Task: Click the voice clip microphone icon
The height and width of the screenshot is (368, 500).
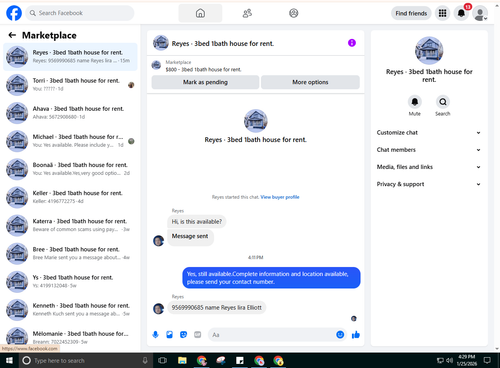Action: 155,334
